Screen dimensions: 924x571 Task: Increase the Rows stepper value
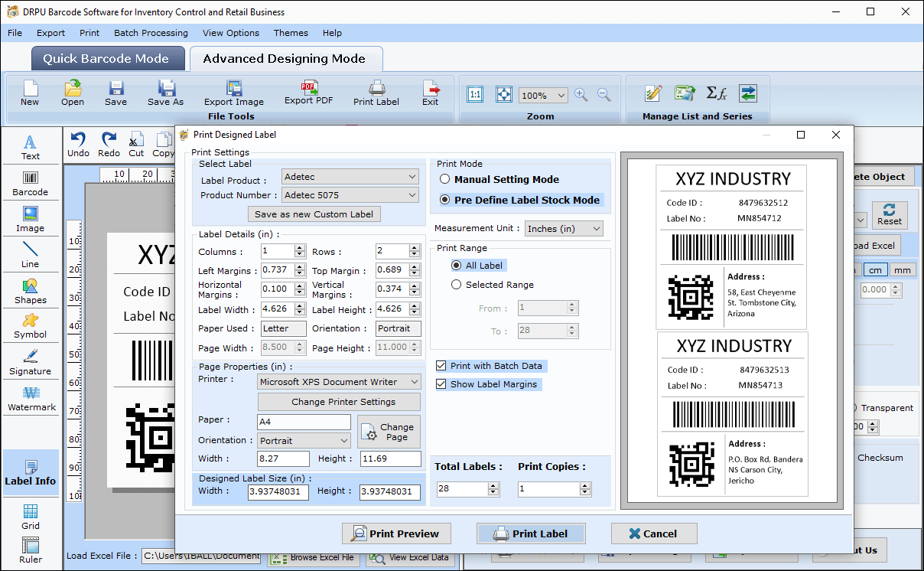click(415, 248)
